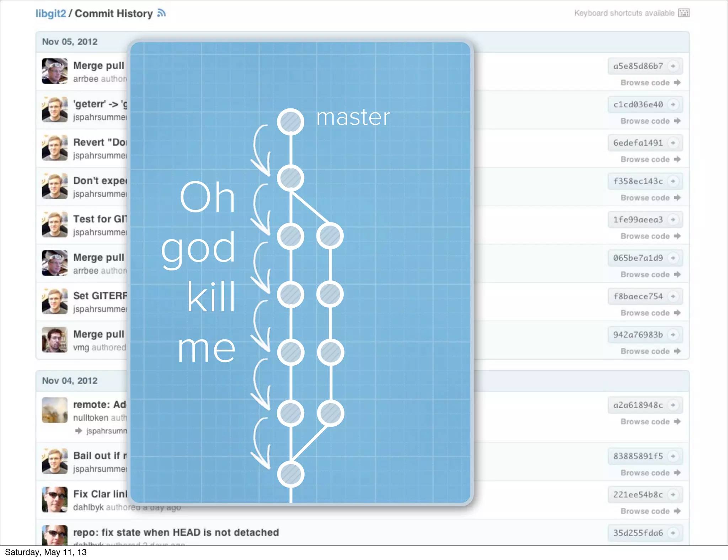728x560 pixels.
Task: Click vmg avatar on Merge pull commit
Action: [54, 340]
